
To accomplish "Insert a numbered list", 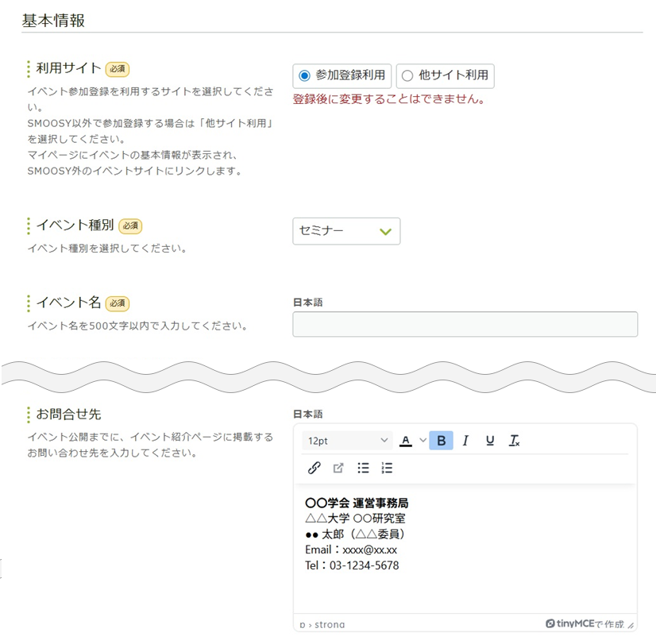I will [387, 468].
